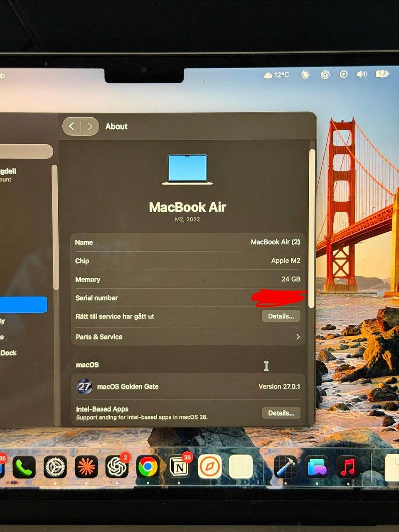Click the settings sidebar scrollbar
This screenshot has height=532, width=399.
tap(55, 227)
